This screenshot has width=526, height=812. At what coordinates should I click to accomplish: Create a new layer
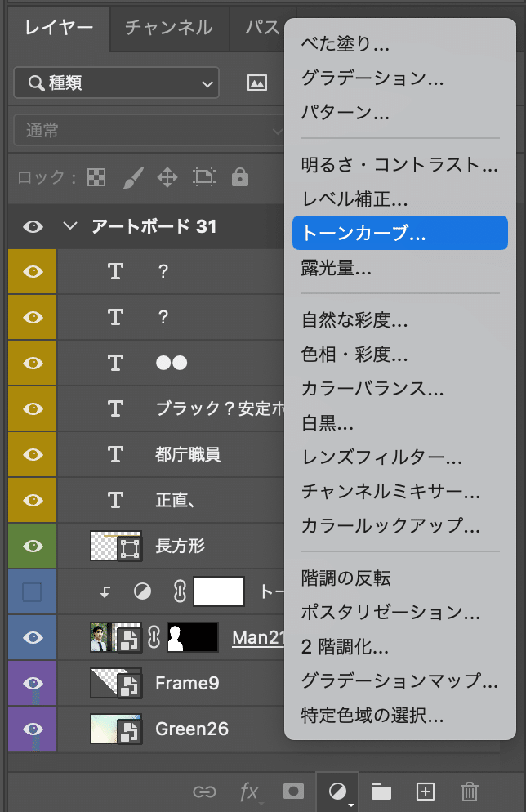pos(425,791)
